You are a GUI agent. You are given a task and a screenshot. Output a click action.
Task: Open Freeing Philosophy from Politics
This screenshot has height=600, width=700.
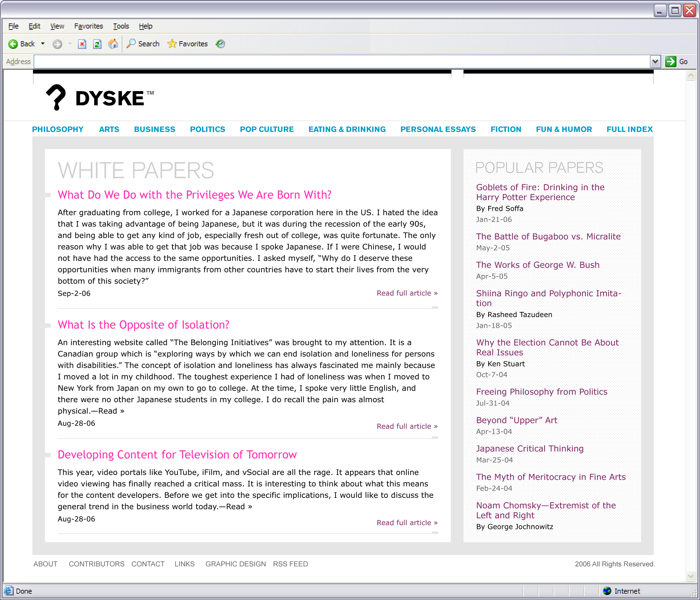pyautogui.click(x=541, y=391)
